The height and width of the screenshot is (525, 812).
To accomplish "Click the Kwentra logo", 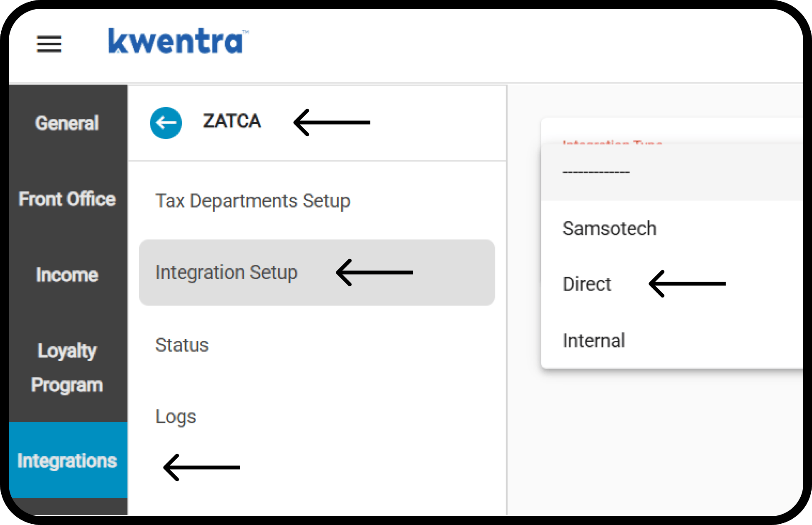I will [x=178, y=41].
